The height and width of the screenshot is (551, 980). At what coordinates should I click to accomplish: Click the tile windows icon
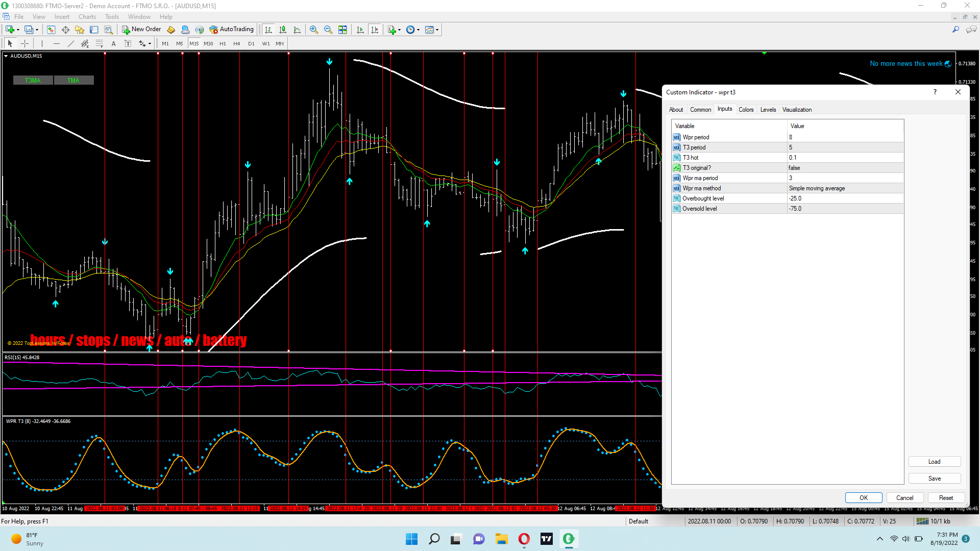(x=342, y=30)
